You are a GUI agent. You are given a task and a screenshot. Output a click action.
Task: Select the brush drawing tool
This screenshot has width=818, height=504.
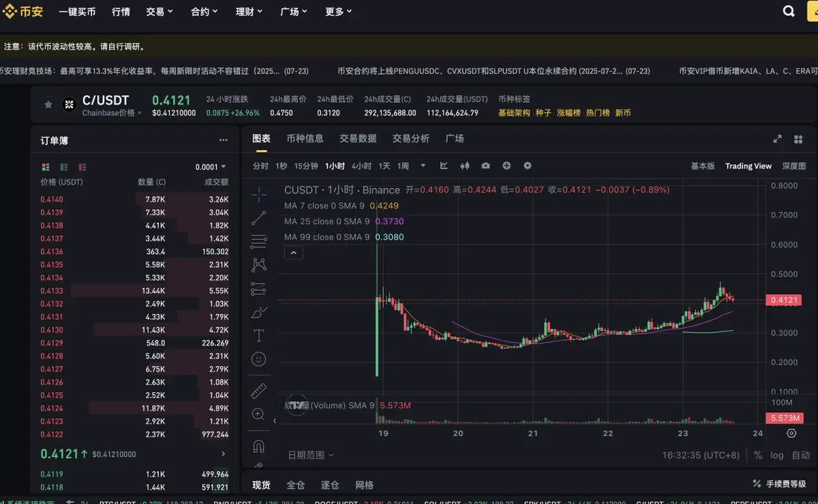pyautogui.click(x=259, y=313)
